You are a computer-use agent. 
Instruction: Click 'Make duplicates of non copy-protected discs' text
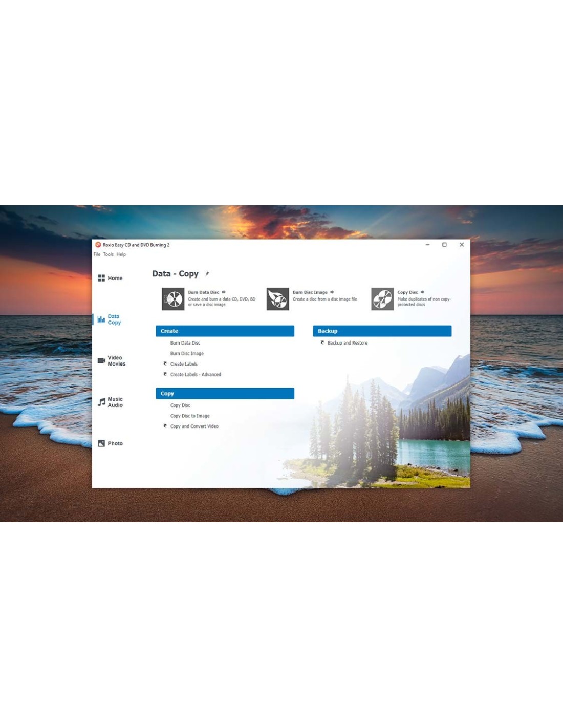pyautogui.click(x=424, y=302)
